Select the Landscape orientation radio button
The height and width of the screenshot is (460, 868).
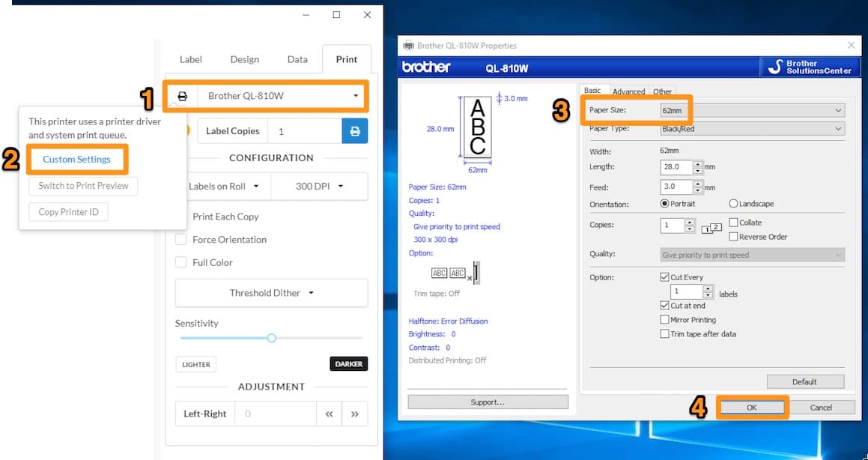point(732,203)
